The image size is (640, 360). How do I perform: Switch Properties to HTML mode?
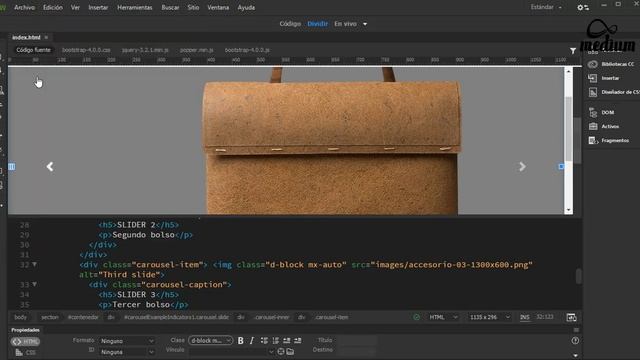tap(25, 342)
